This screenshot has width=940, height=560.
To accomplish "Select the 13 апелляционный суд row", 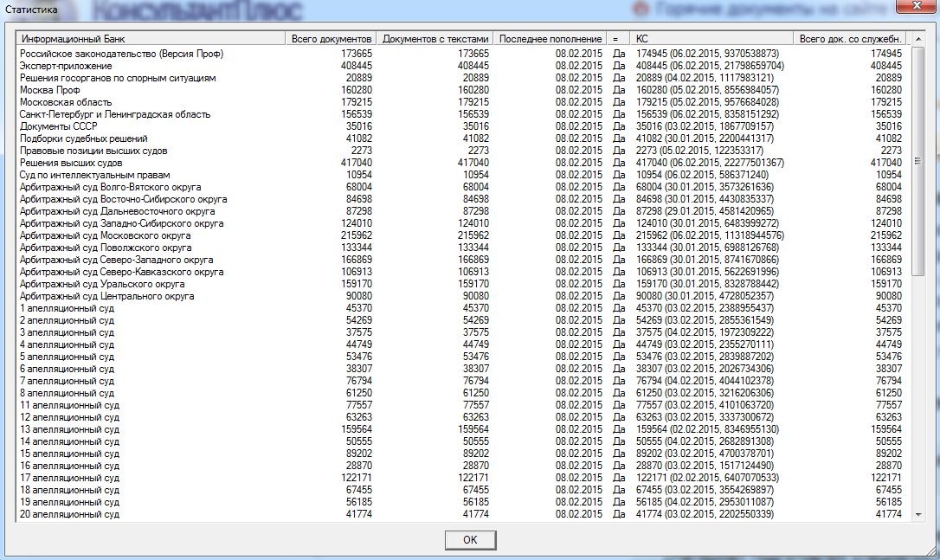I will tap(461, 428).
